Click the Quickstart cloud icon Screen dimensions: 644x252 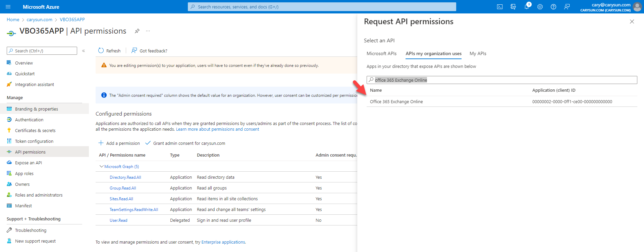(9, 74)
